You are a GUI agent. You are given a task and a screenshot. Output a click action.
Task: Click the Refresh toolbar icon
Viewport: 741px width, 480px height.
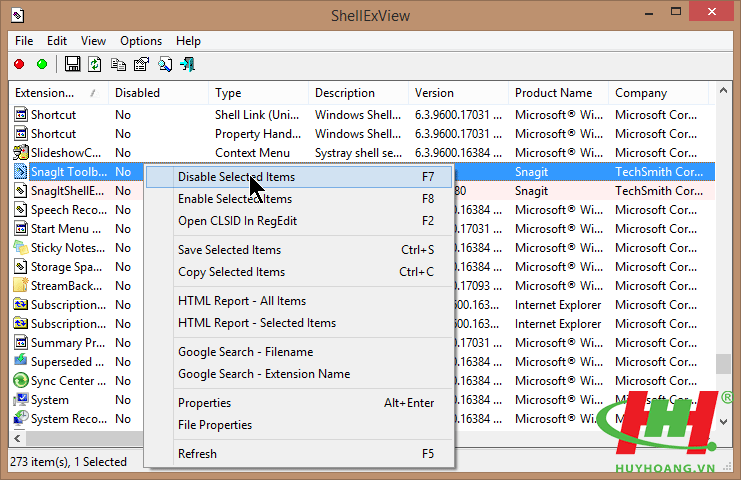(95, 64)
